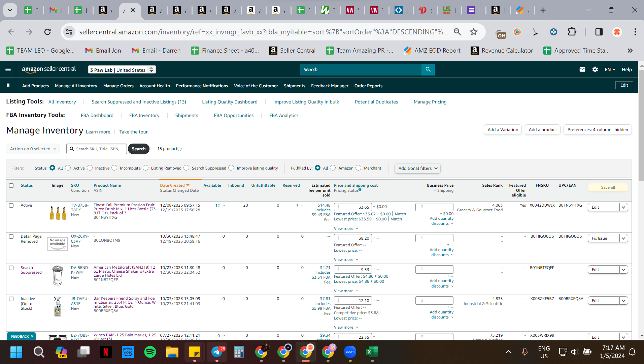
Task: Open Manage Orders menu item
Action: pos(118,86)
